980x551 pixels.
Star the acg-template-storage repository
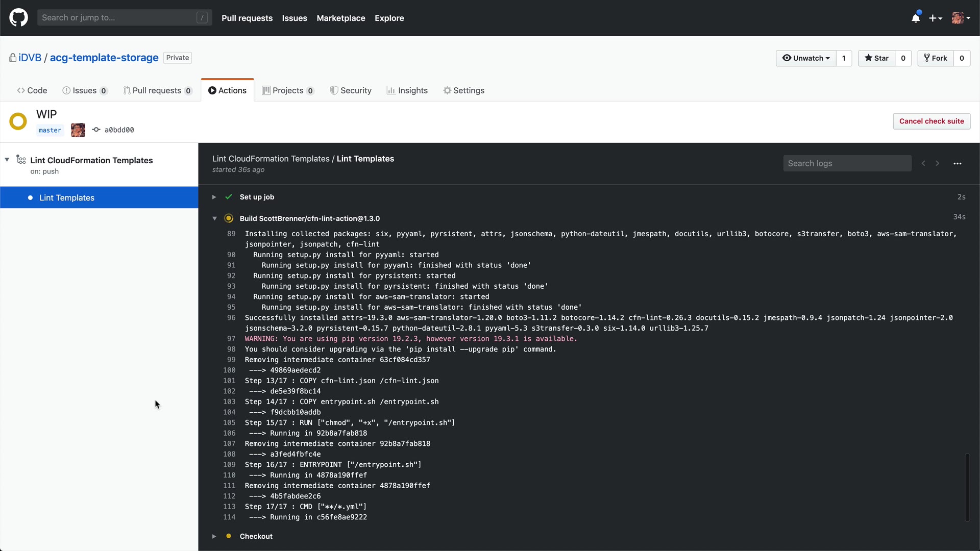(x=876, y=58)
